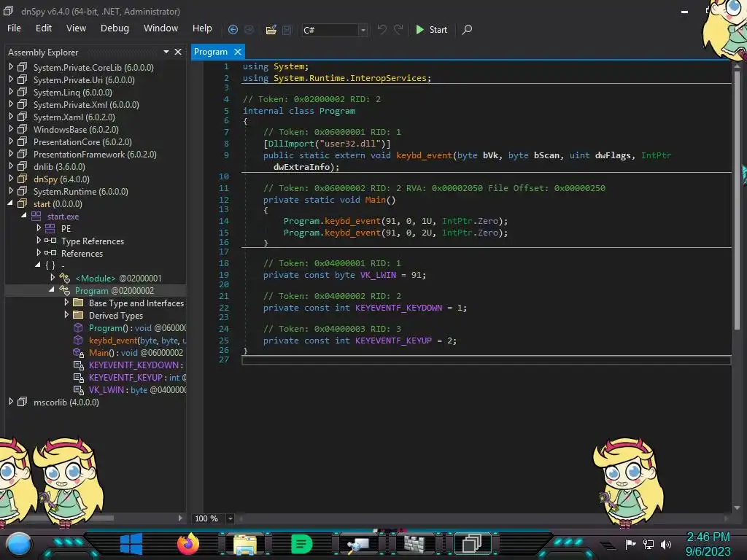
Task: Click the Redo toolbar icon
Action: [398, 29]
